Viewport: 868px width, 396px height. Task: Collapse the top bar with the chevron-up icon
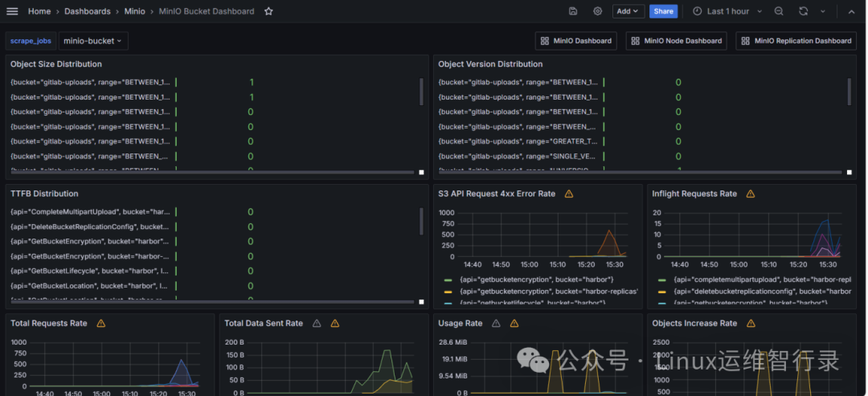(x=851, y=11)
